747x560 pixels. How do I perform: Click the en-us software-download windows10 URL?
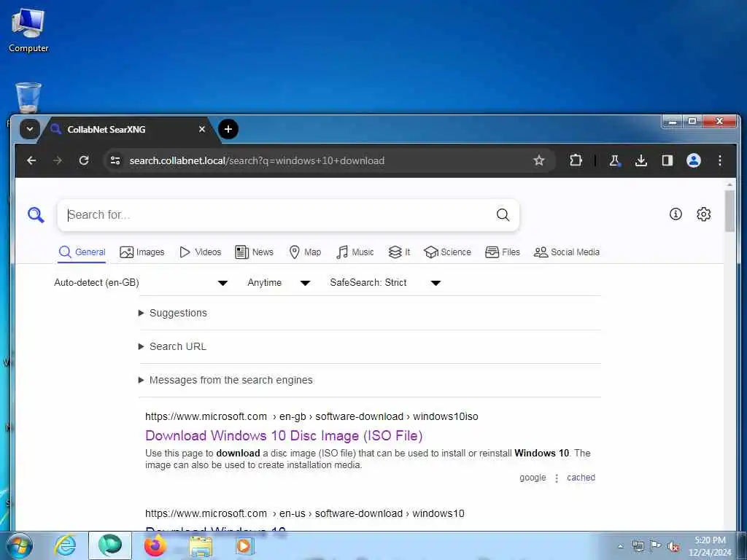tap(305, 513)
